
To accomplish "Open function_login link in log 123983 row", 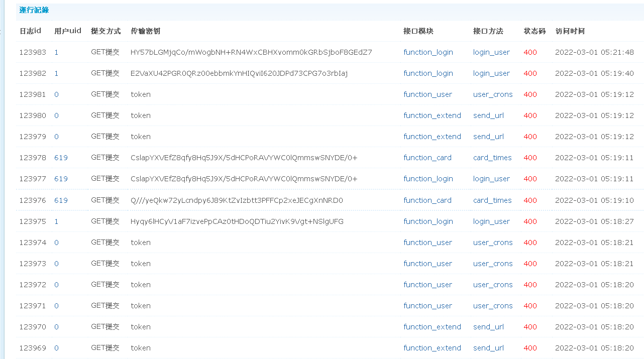I will (428, 52).
